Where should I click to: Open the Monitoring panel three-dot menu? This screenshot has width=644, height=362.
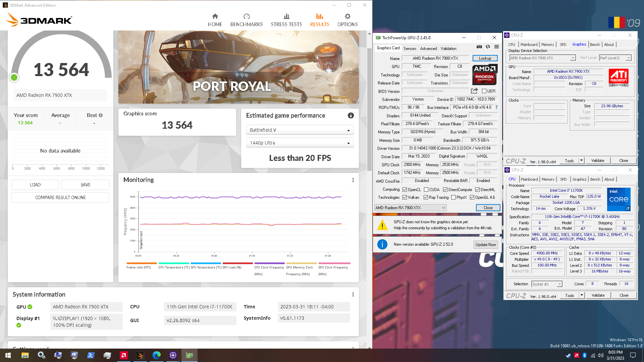(353, 180)
